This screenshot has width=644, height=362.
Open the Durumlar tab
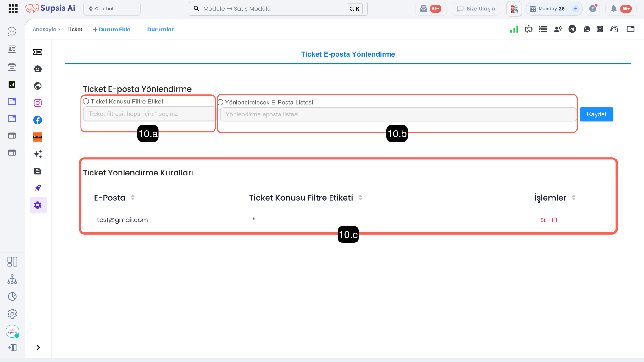160,29
